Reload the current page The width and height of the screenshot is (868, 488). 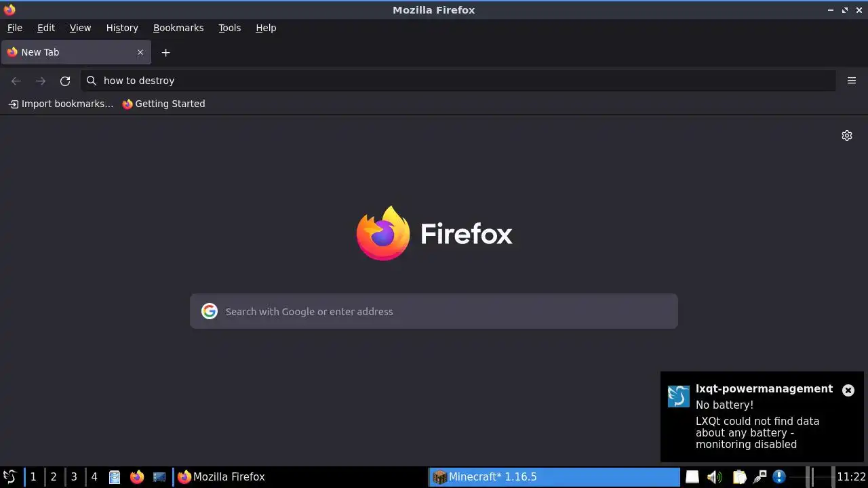[65, 81]
